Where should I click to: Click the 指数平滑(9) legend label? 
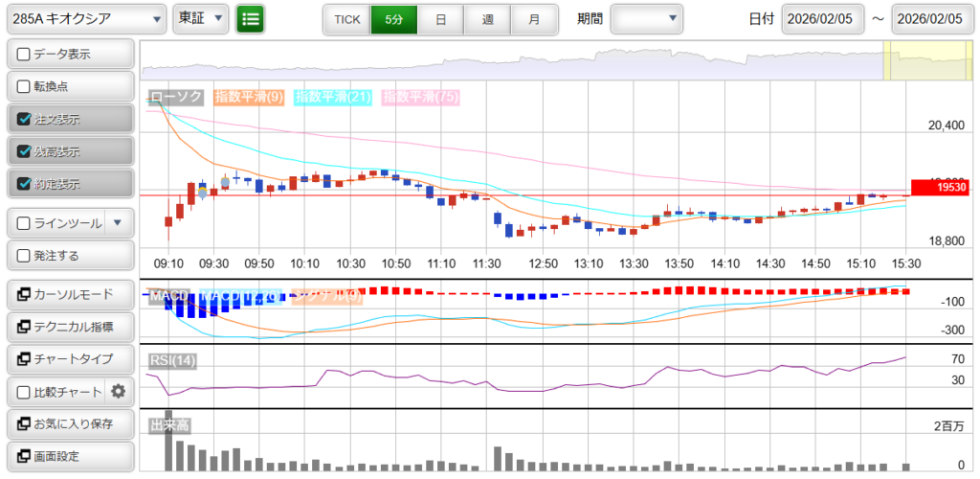point(249,97)
